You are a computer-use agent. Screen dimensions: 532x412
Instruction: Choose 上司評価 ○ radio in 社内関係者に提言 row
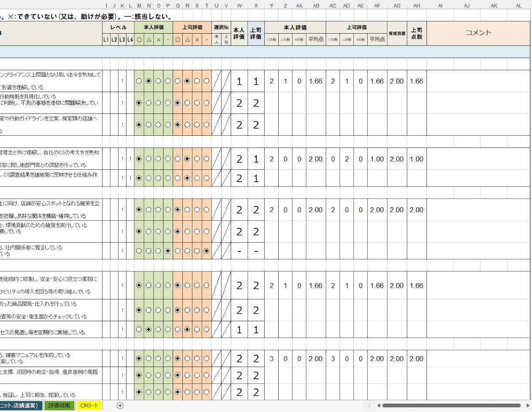[177, 251]
